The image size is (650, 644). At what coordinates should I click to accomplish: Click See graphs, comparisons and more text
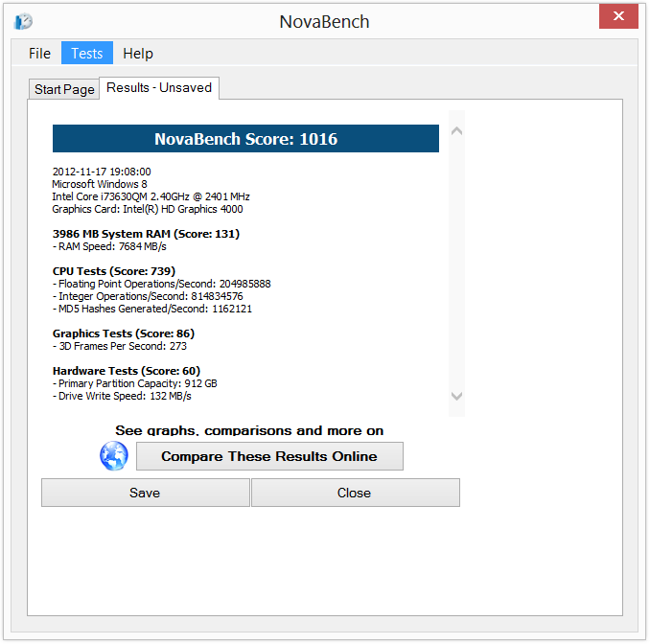249,430
